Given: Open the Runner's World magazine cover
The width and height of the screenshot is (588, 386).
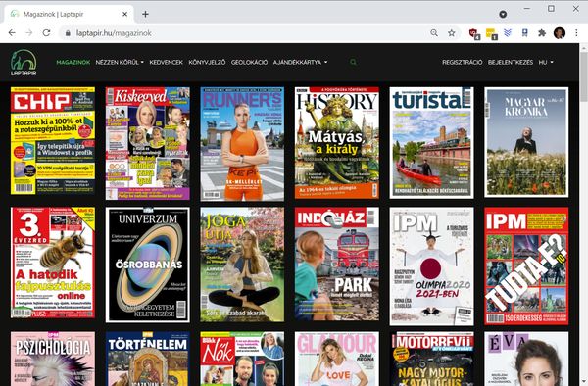Looking at the screenshot, I should [242, 144].
